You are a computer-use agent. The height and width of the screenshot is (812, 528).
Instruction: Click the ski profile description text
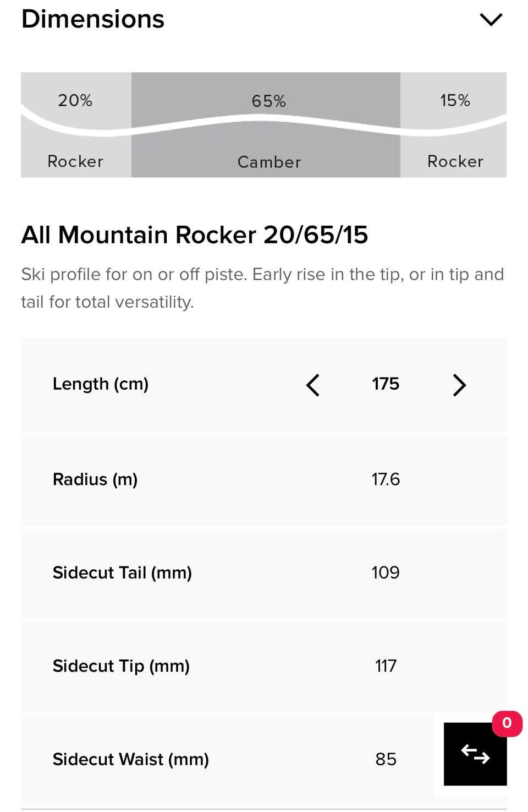[x=262, y=288]
